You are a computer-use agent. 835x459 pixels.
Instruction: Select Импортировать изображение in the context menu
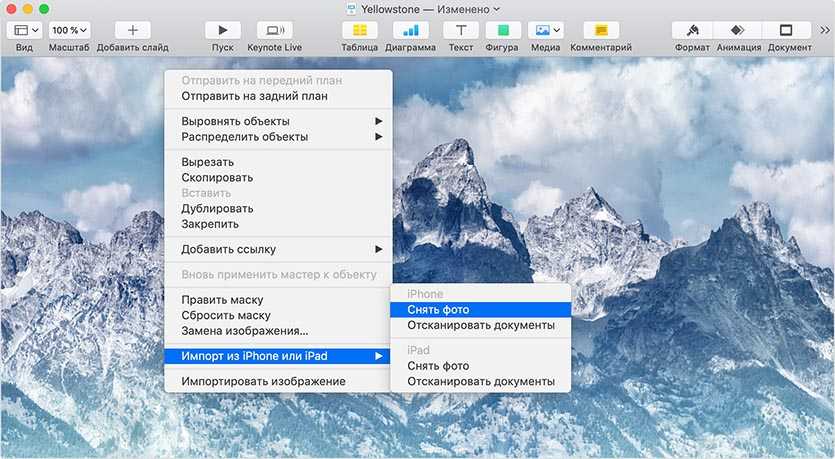pos(263,381)
